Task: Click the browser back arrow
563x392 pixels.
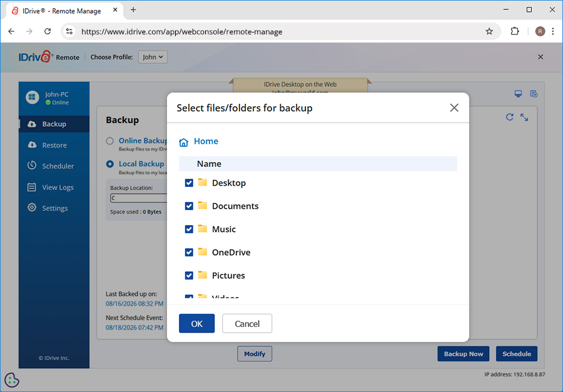Action: 11,32
